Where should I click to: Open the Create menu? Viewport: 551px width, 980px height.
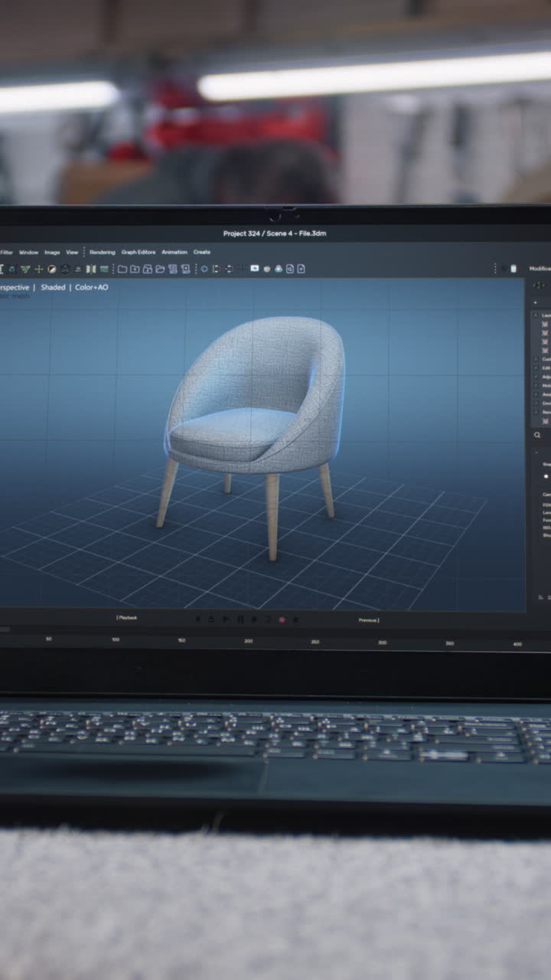coord(202,252)
